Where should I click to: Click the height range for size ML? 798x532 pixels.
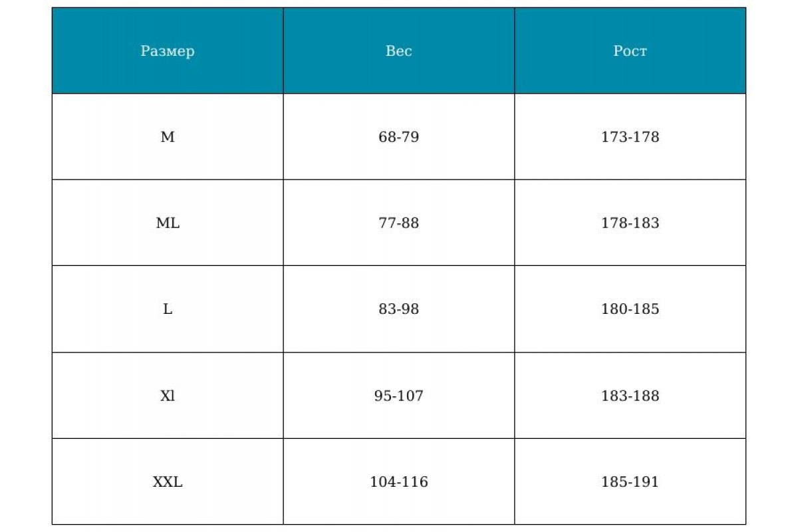click(x=630, y=223)
